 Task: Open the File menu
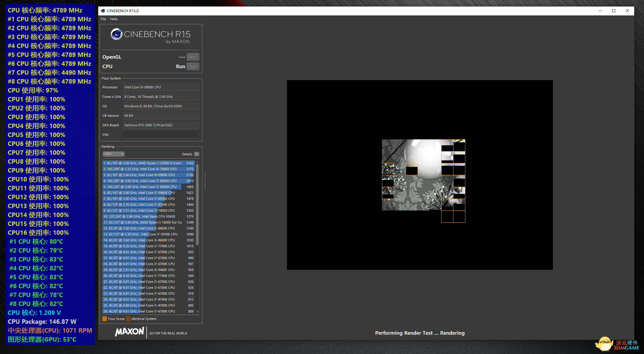pos(103,19)
